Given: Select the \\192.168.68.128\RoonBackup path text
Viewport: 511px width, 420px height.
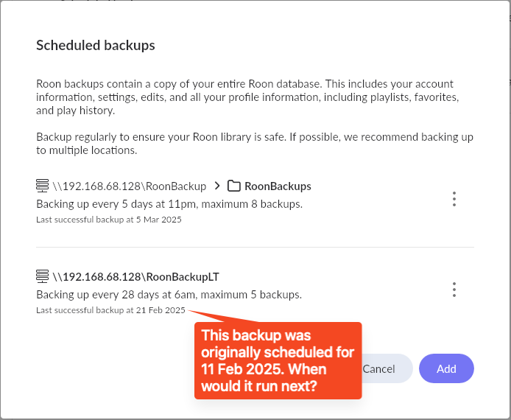Looking at the screenshot, I should 130,186.
